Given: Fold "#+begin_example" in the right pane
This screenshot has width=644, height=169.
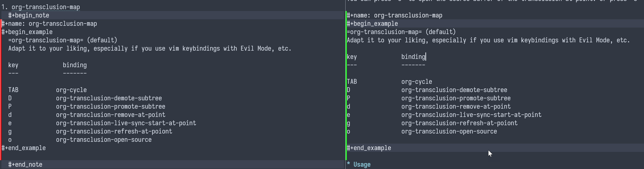Looking at the screenshot, I should (372, 24).
